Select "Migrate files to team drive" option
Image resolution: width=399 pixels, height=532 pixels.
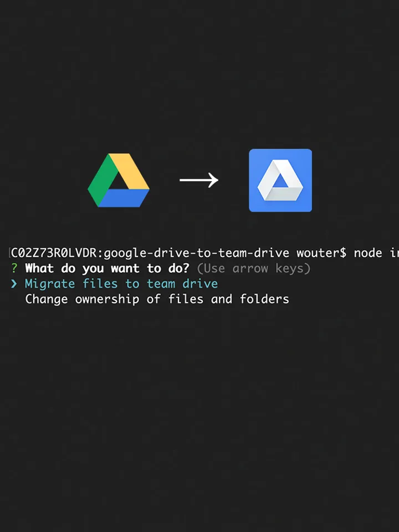click(x=121, y=284)
